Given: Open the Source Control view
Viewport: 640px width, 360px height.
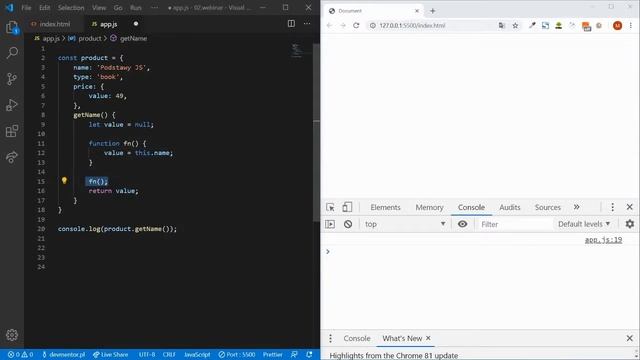Looking at the screenshot, I should 12,79.
